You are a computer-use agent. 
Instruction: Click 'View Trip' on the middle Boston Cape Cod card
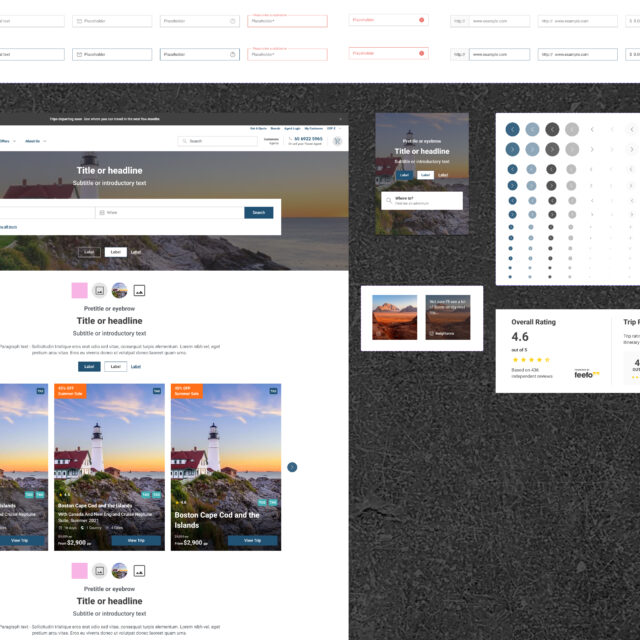click(136, 540)
